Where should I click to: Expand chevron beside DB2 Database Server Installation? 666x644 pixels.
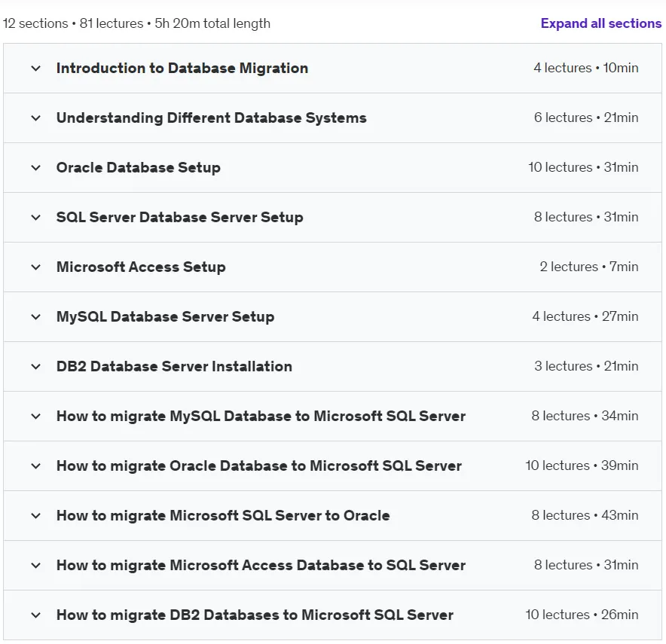click(x=36, y=366)
